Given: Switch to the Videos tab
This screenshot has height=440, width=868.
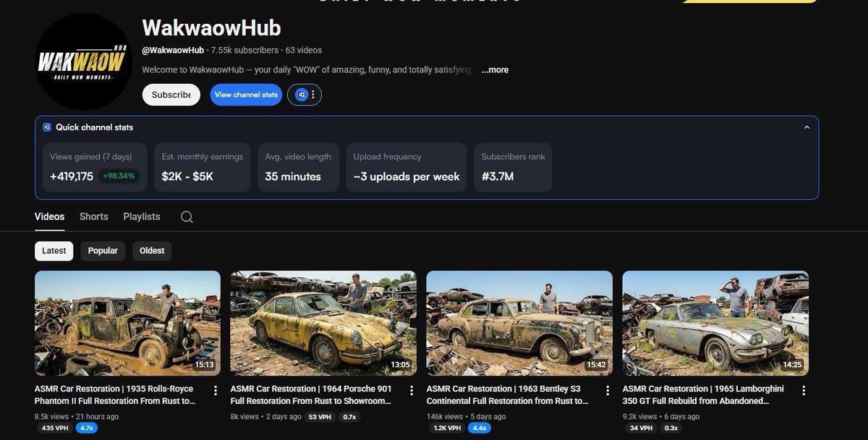Looking at the screenshot, I should coord(50,216).
